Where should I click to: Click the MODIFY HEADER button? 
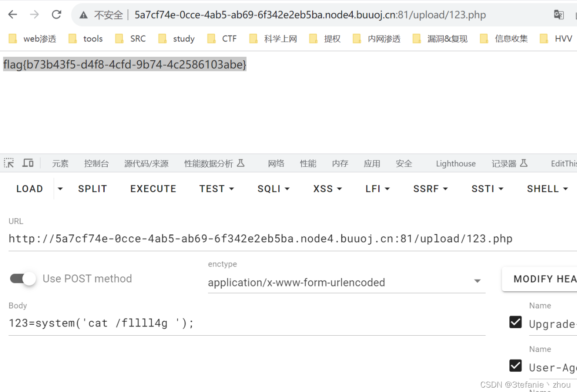click(x=540, y=278)
